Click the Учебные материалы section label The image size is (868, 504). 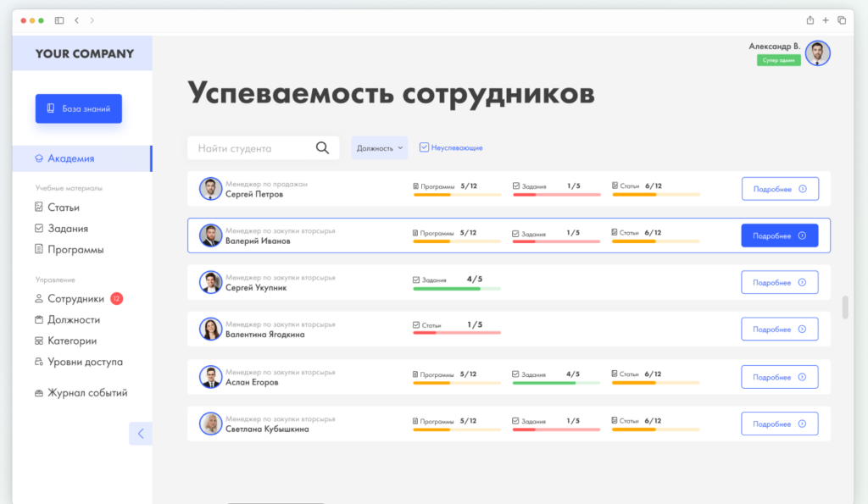(69, 188)
